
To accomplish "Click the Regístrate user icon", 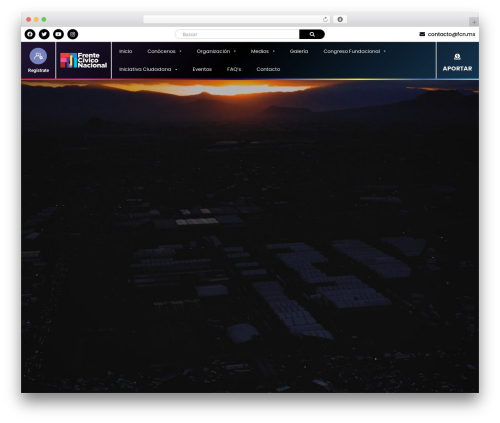I will (x=38, y=56).
